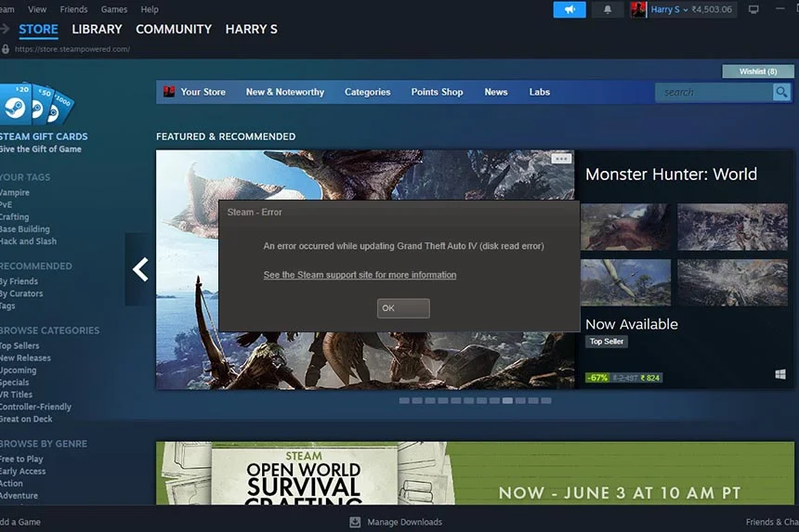Screen dimensions: 799x532
Task: Click the announcements megaphone icon
Action: pyautogui.click(x=570, y=9)
